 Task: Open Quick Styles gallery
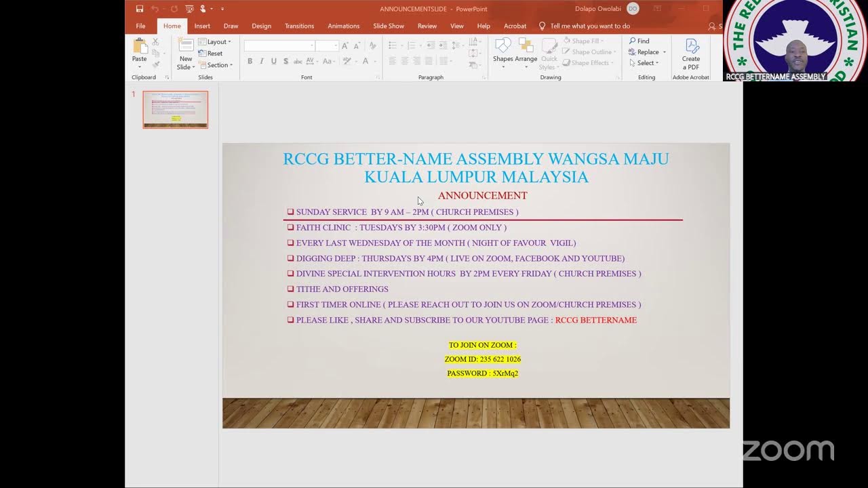(x=549, y=54)
